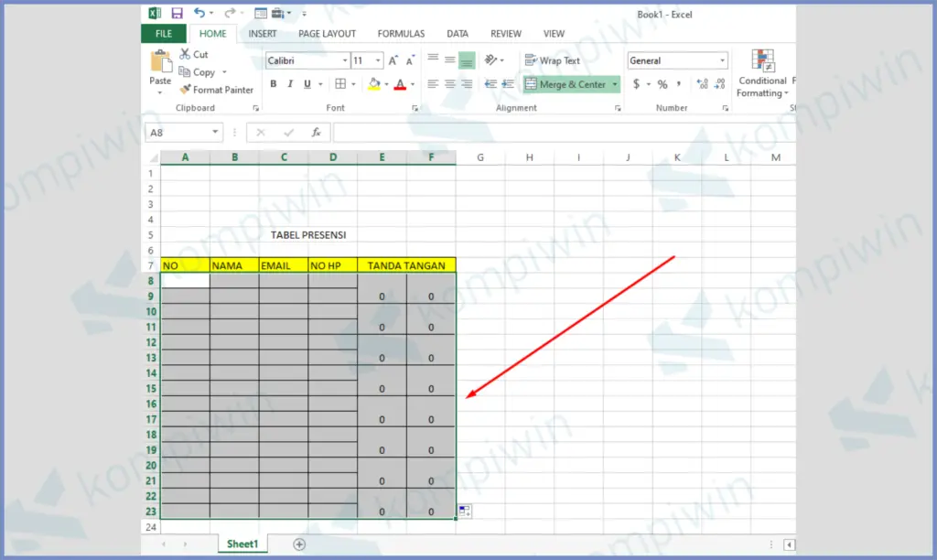The height and width of the screenshot is (560, 937).
Task: Apply bold formatting from the Font group
Action: pyautogui.click(x=274, y=83)
